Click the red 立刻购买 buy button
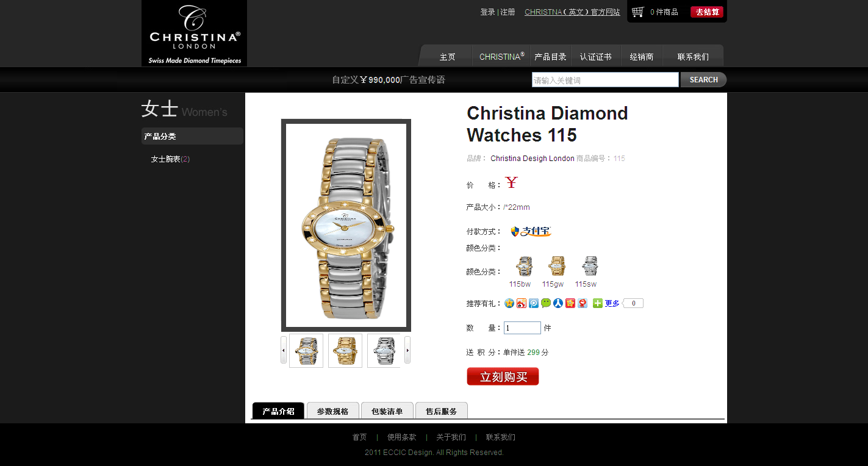This screenshot has height=466, width=868. tap(503, 376)
